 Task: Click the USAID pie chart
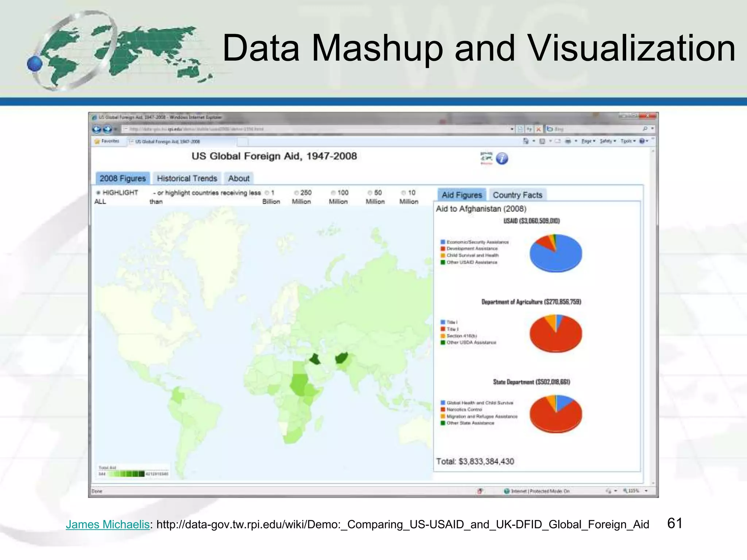pos(556,253)
